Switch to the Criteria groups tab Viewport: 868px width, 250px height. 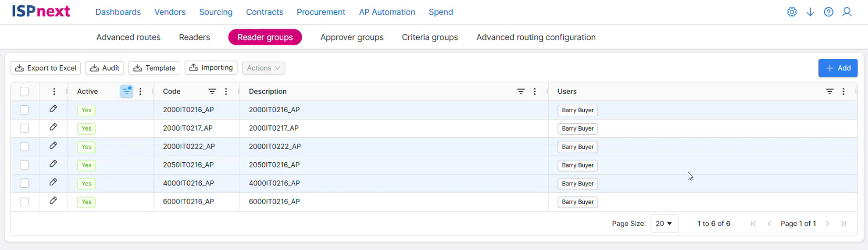click(x=430, y=37)
